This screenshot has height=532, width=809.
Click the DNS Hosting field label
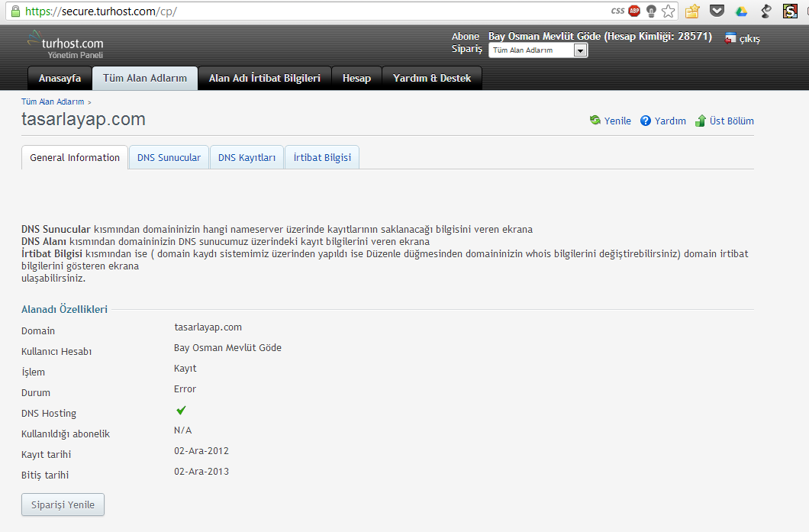pos(49,414)
